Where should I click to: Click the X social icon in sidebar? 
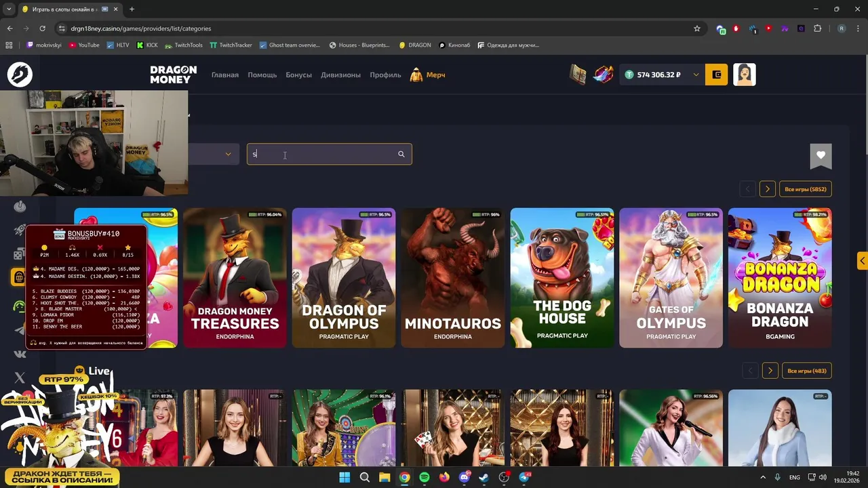click(19, 378)
